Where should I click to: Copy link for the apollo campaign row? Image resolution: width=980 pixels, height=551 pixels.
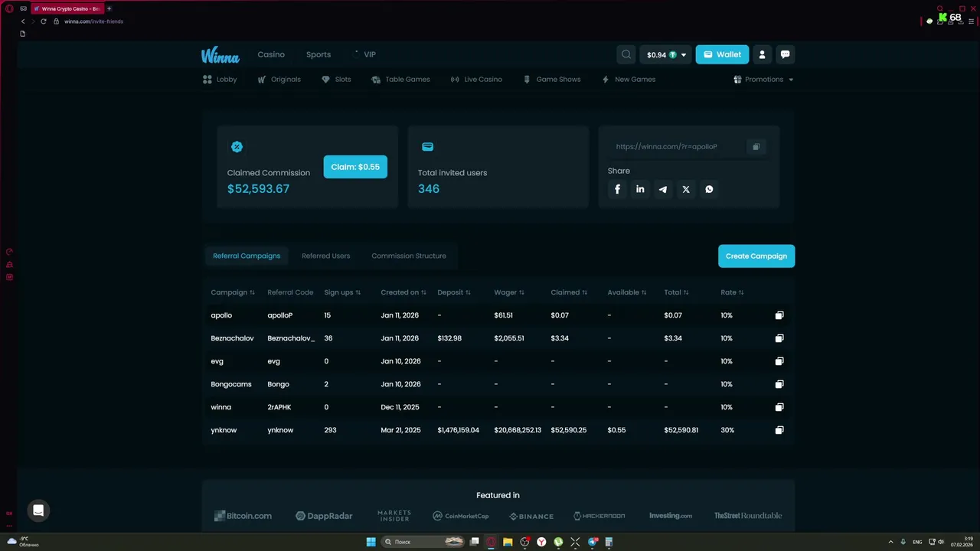[x=779, y=315]
